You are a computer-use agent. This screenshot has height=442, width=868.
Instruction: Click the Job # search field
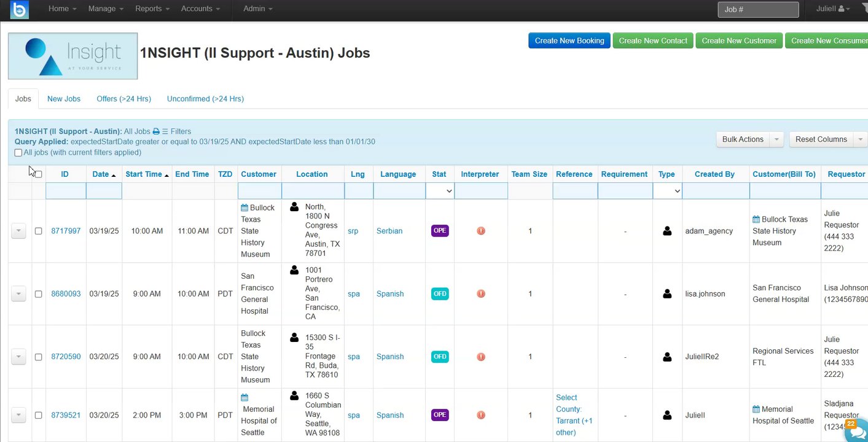point(758,9)
